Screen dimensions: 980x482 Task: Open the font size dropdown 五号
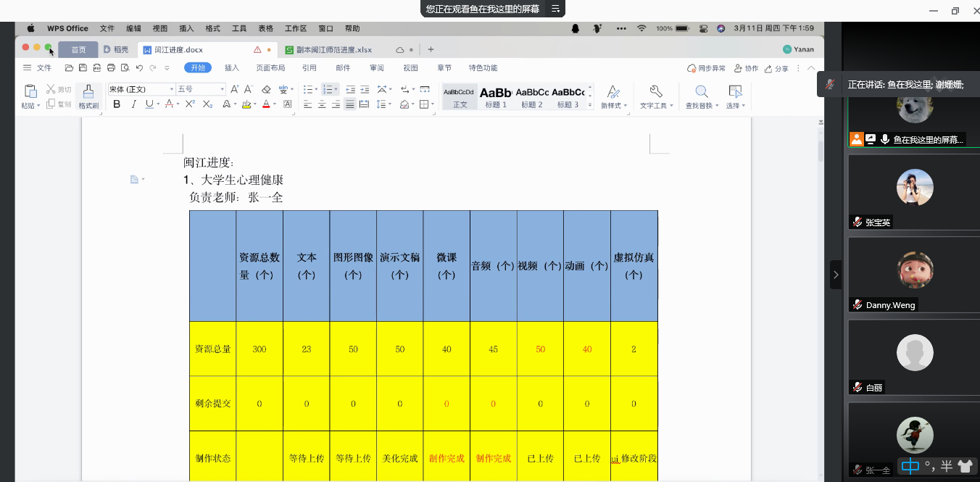pyautogui.click(x=201, y=89)
